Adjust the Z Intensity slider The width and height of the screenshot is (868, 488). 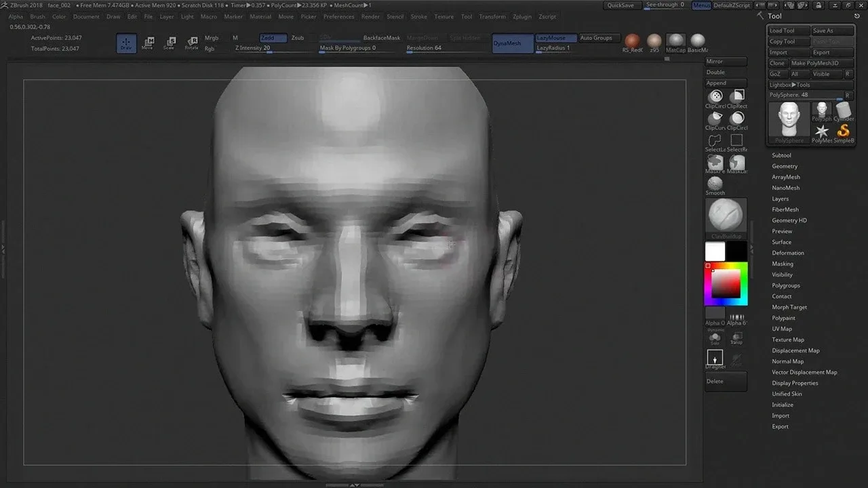pyautogui.click(x=273, y=49)
